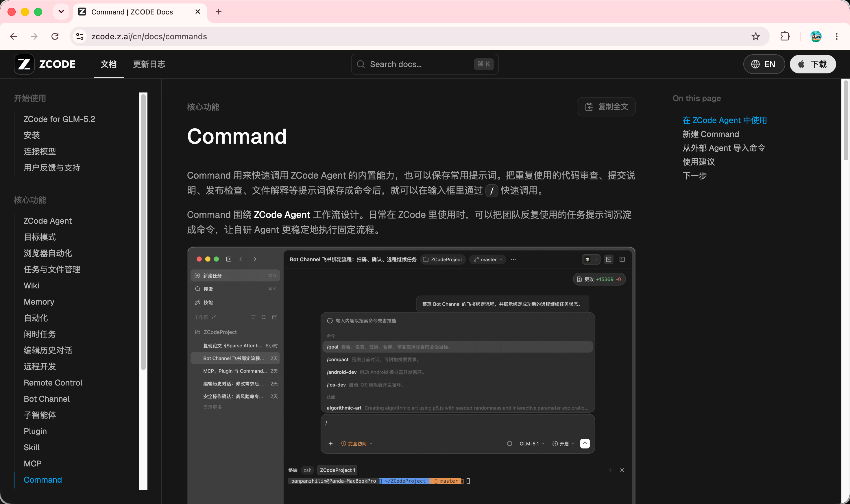Open the Chrome profile avatar

tap(816, 36)
